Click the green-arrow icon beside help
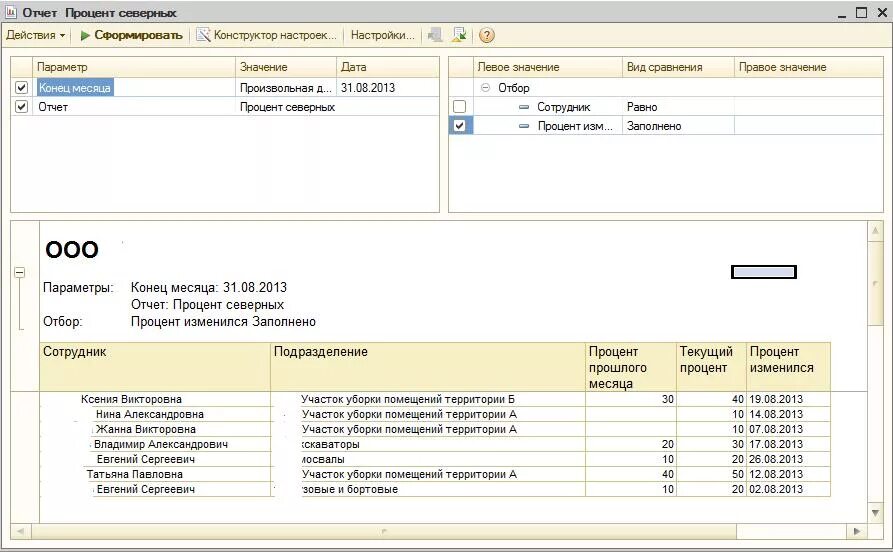 tap(459, 35)
